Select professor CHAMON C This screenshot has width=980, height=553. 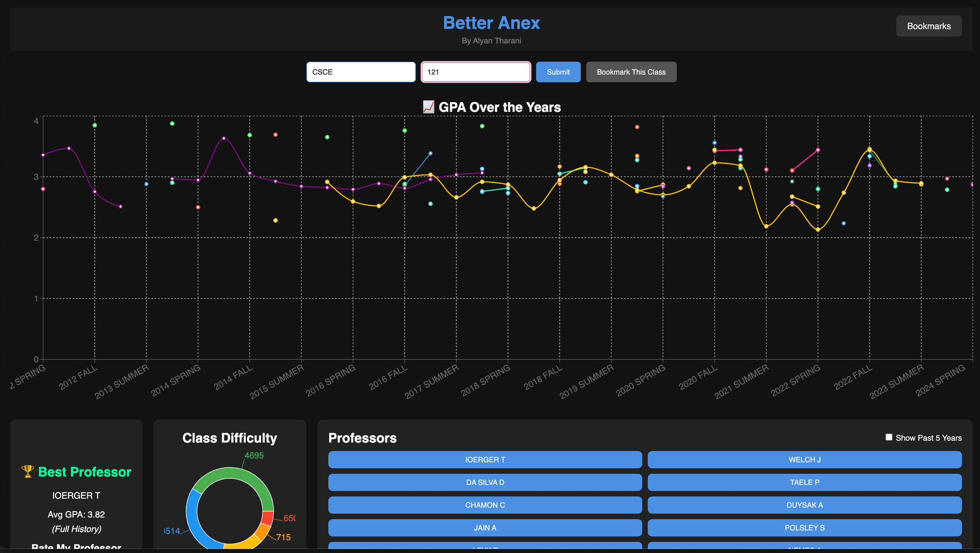[x=485, y=505]
